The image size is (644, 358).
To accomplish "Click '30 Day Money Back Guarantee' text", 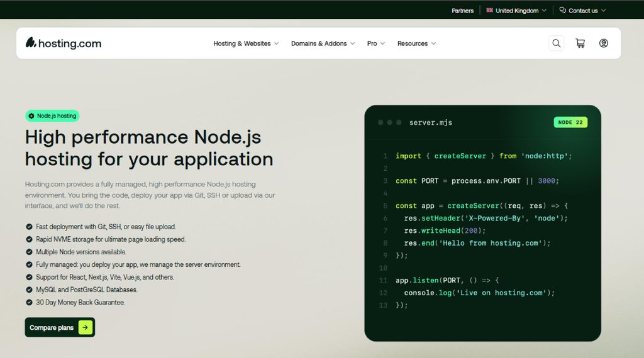I will click(80, 302).
